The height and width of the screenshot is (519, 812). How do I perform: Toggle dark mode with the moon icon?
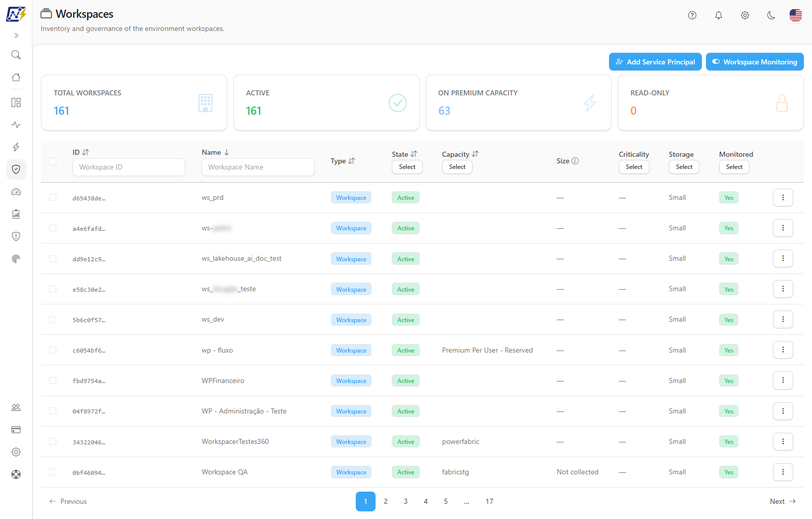tap(771, 15)
